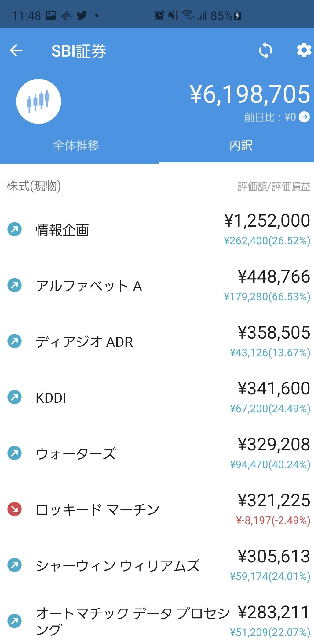Tap the candlestick chart account icon
Viewport: 314px width, 644px height.
[x=38, y=101]
